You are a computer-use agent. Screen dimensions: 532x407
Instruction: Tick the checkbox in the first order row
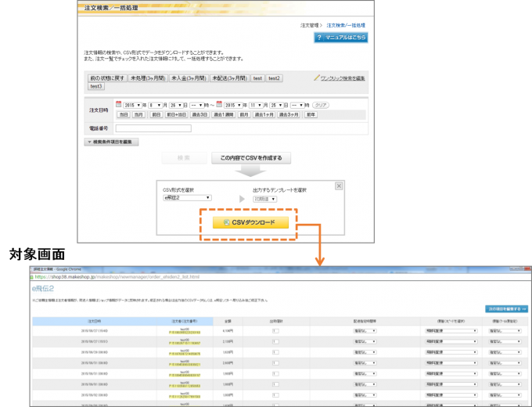click(x=275, y=331)
